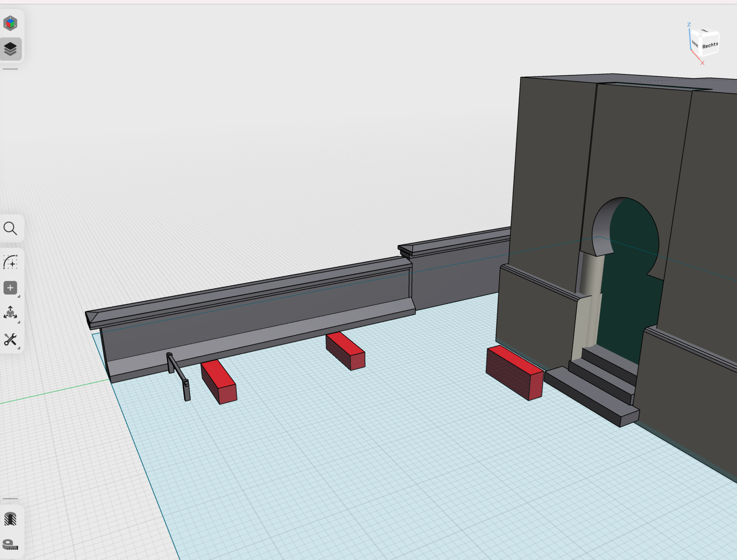Expand Tools submenu corner arrow
The image size is (737, 560).
(19, 348)
